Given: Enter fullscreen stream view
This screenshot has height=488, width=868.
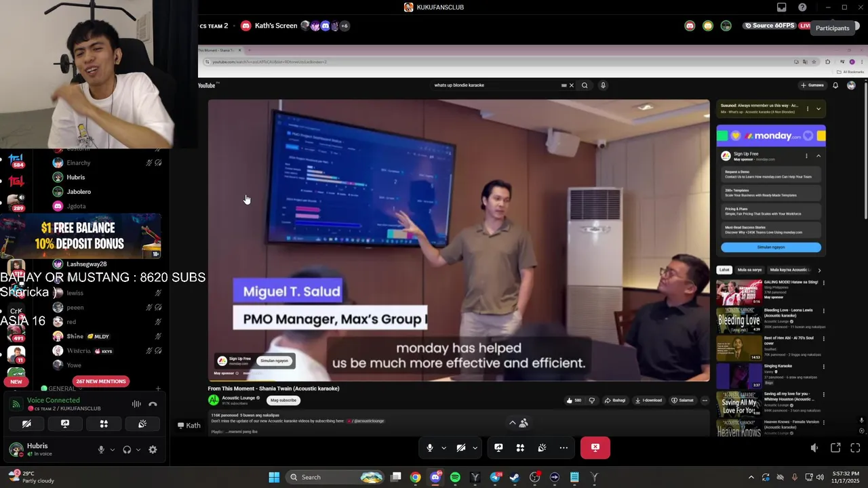Looking at the screenshot, I should 855,448.
